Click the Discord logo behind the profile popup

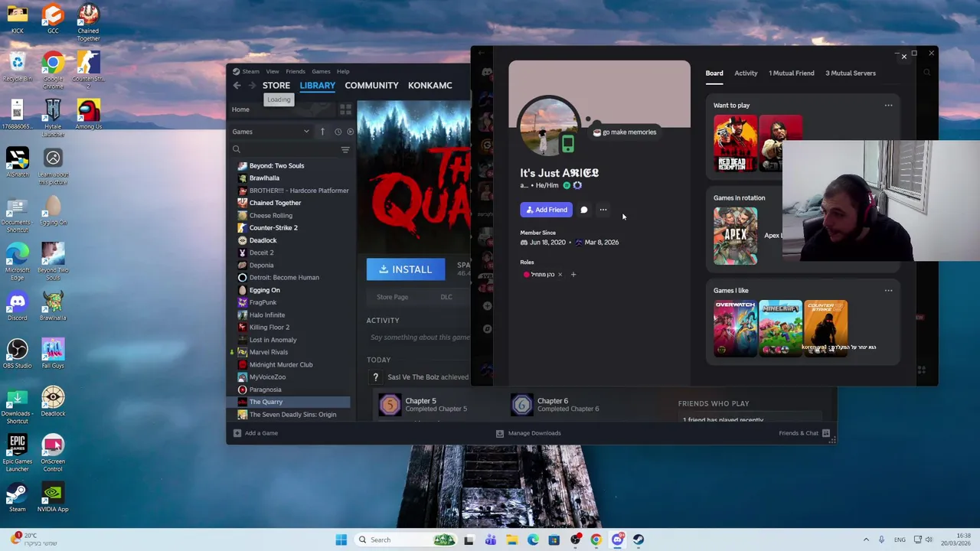pos(487,73)
